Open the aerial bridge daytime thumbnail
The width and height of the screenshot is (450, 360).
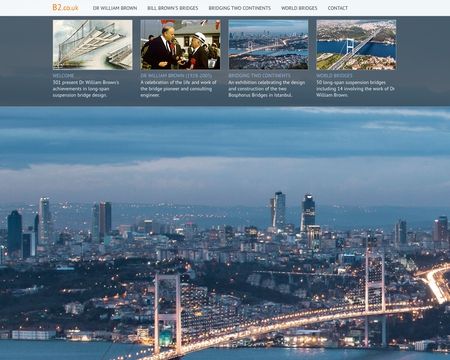coord(356,45)
